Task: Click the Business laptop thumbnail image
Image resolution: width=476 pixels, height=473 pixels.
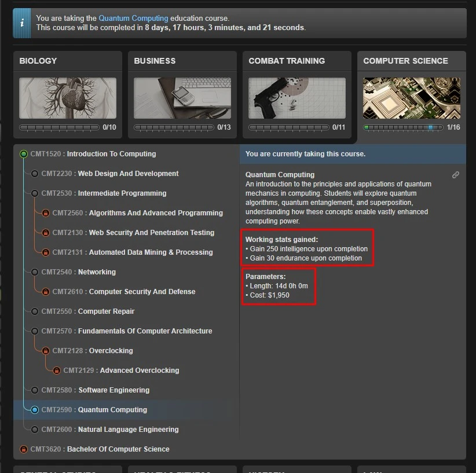Action: pyautogui.click(x=182, y=98)
